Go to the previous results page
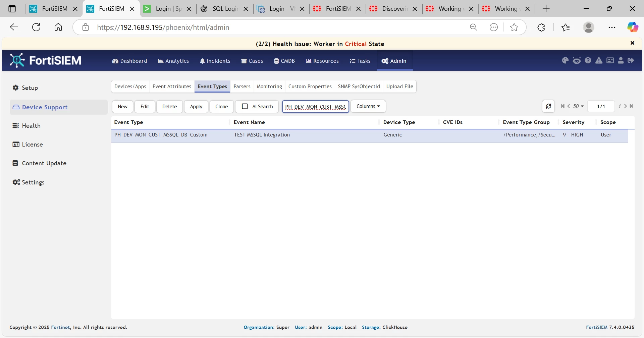The height and width of the screenshot is (338, 644). tap(569, 106)
